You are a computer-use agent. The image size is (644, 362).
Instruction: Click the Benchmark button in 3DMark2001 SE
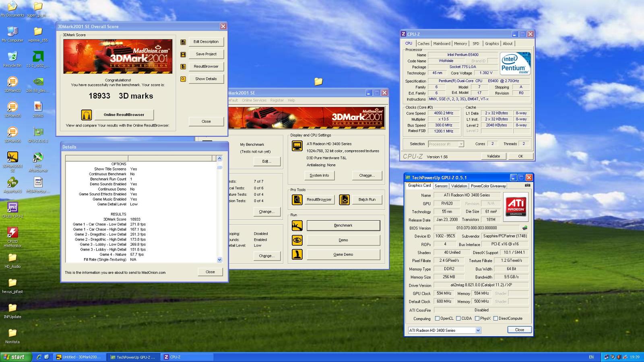pos(343,225)
